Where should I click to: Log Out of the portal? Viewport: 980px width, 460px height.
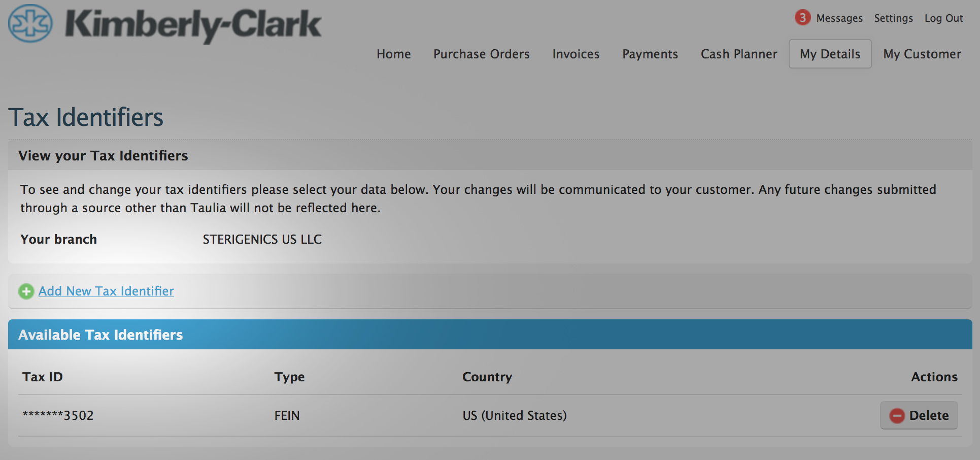point(943,18)
